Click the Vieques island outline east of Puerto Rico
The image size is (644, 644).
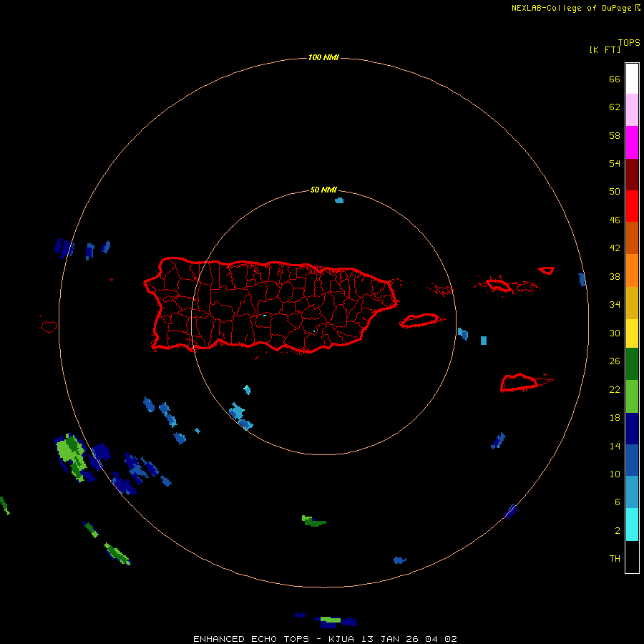[x=421, y=321]
